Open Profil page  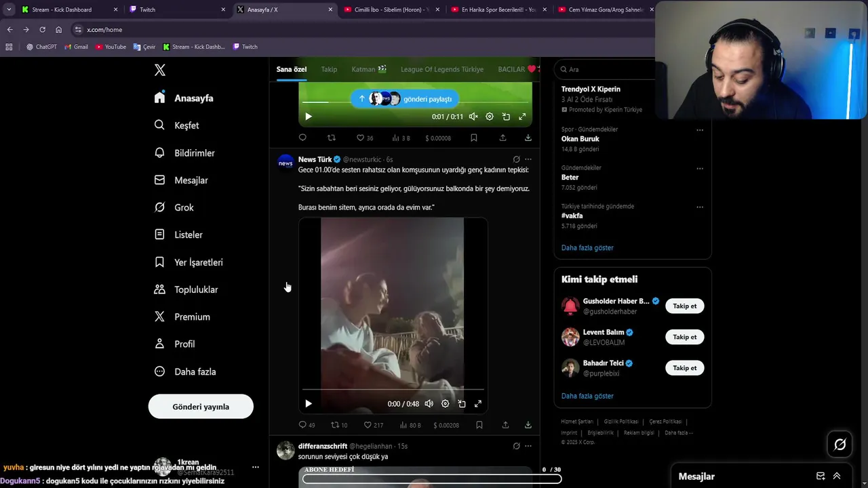point(174,344)
